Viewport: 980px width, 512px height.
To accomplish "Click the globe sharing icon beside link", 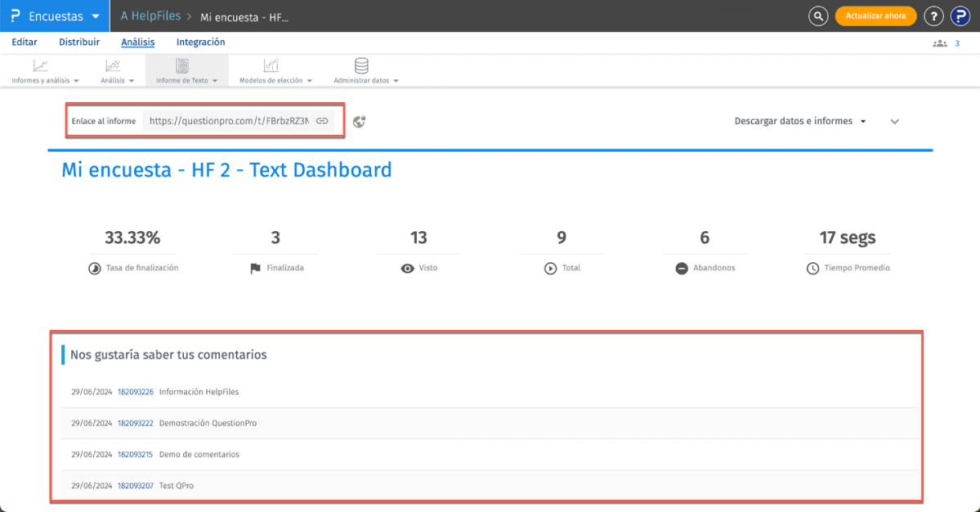I will 359,122.
